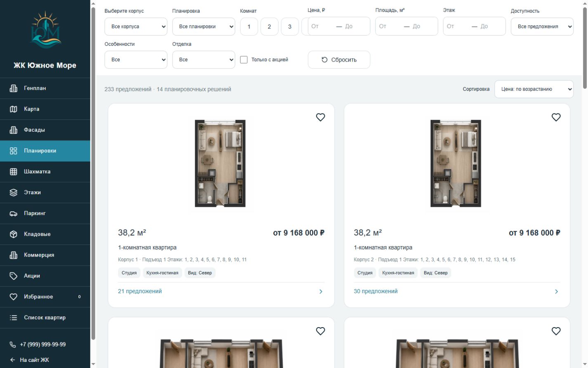This screenshot has width=588, height=368.
Task: Toggle 2-room filter button
Action: pos(269,26)
